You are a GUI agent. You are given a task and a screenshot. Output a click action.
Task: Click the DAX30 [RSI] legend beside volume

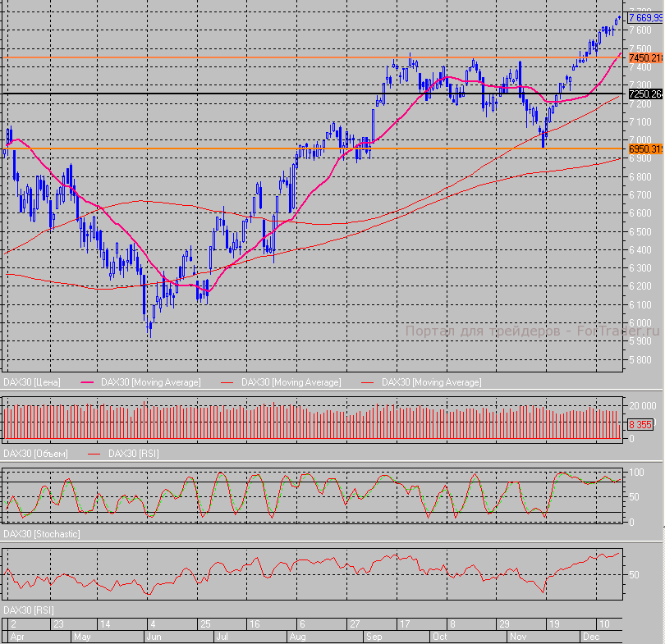139,454
